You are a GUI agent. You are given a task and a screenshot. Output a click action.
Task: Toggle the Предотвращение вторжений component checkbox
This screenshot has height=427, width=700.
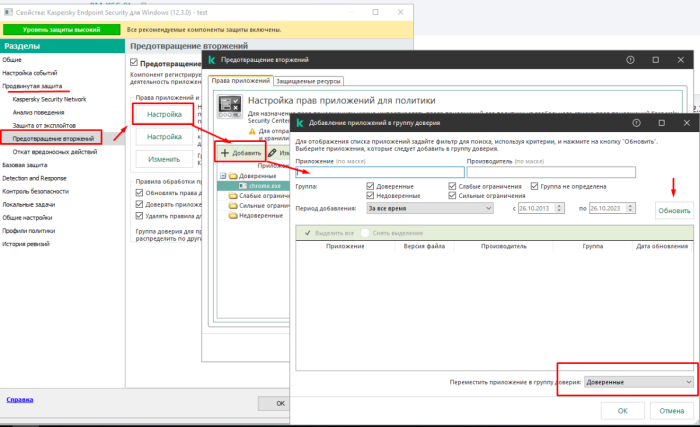134,62
